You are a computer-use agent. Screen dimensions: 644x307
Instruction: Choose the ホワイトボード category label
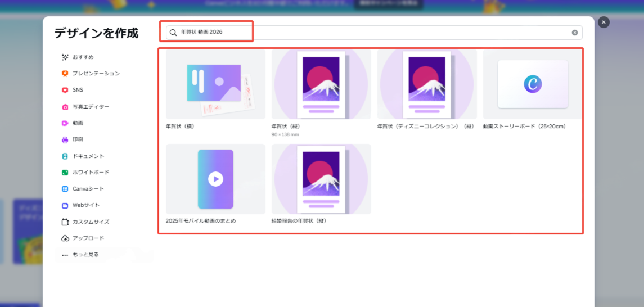pos(91,173)
